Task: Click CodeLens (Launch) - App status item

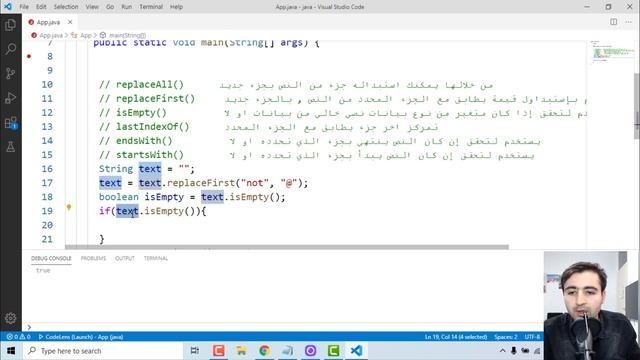Action: [81, 337]
